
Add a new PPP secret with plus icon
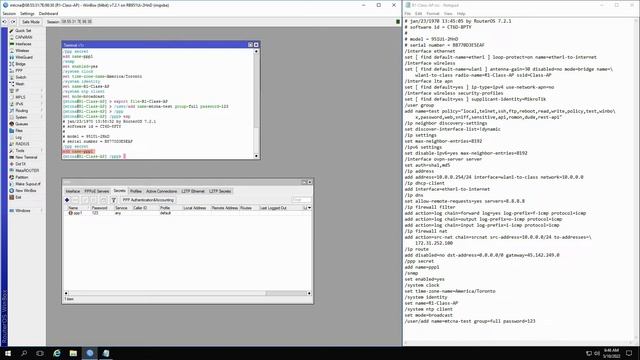coord(67,200)
